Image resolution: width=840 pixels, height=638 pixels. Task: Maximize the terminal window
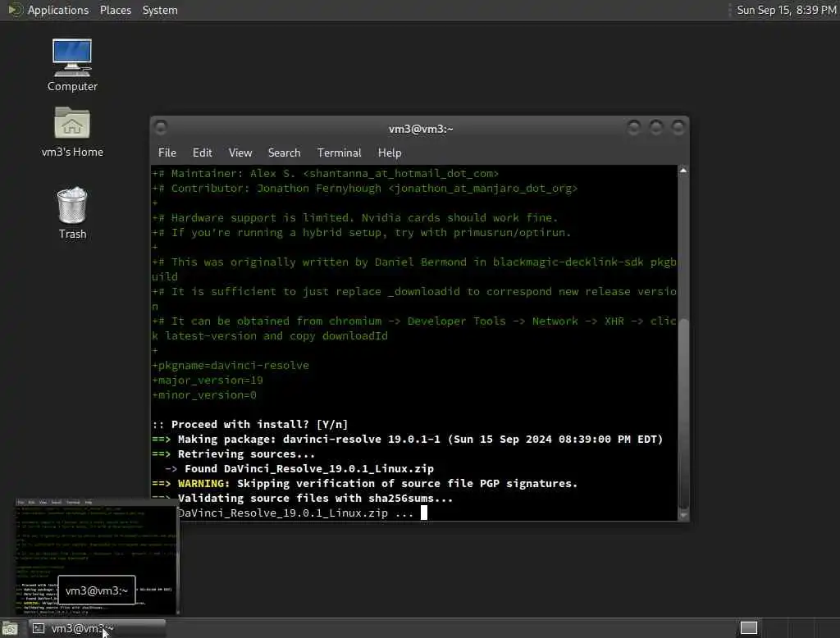(x=655, y=127)
